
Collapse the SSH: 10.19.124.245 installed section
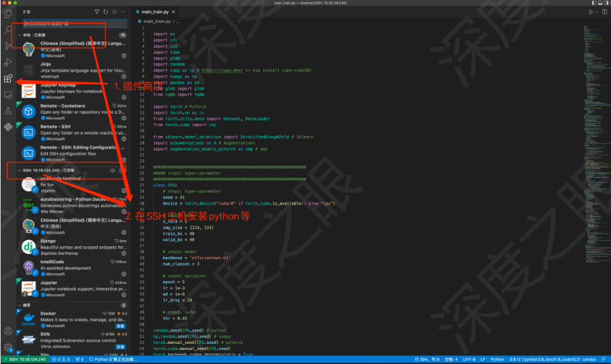click(x=20, y=170)
